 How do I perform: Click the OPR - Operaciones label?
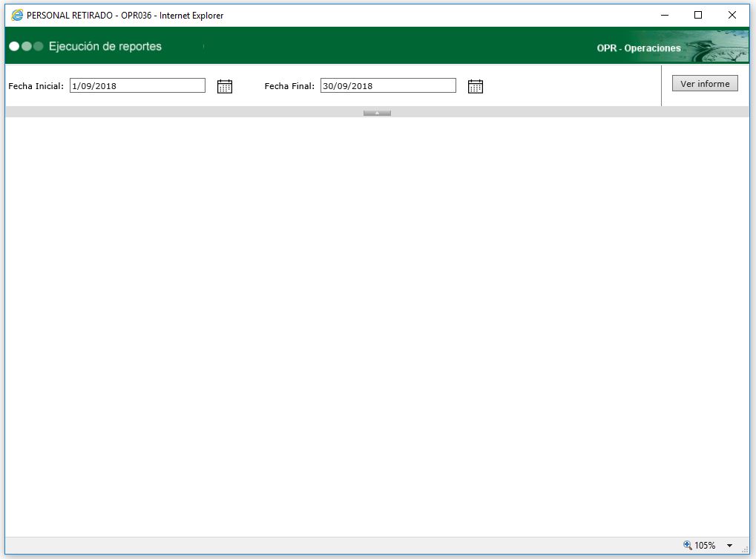pyautogui.click(x=639, y=48)
